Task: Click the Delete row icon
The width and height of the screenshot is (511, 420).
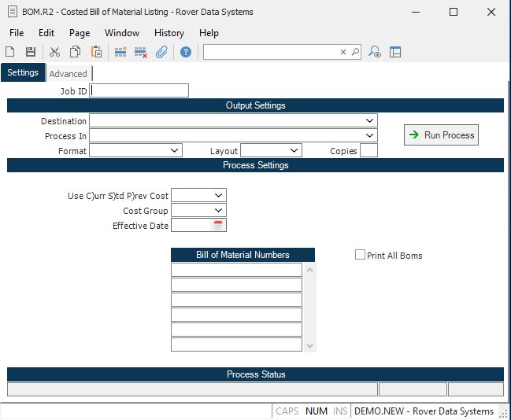Action: 141,52
